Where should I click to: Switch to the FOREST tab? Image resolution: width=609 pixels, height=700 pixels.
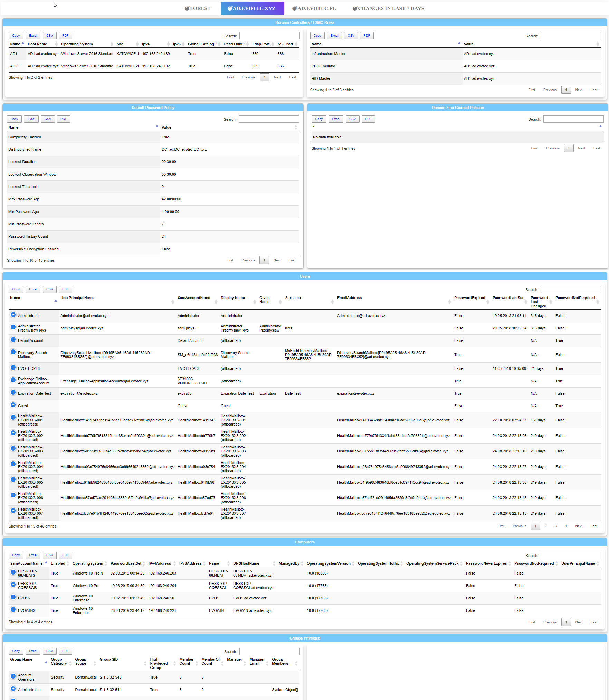click(x=198, y=8)
